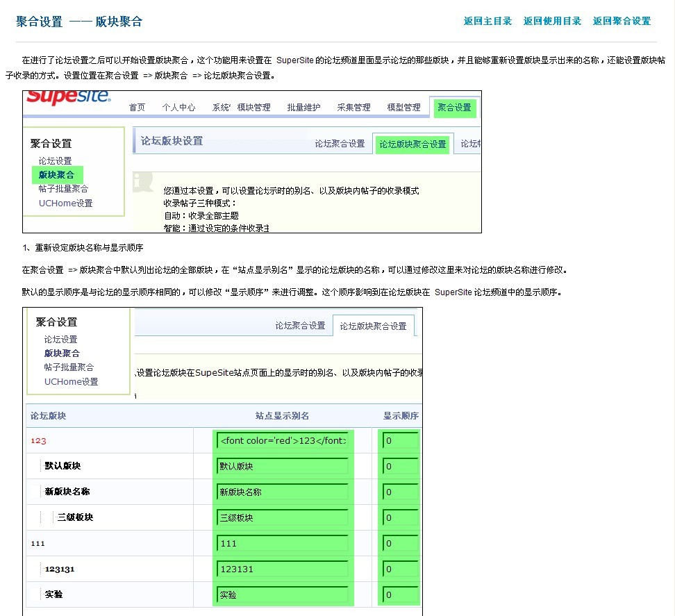Click the display order field for 123131 row

click(401, 569)
